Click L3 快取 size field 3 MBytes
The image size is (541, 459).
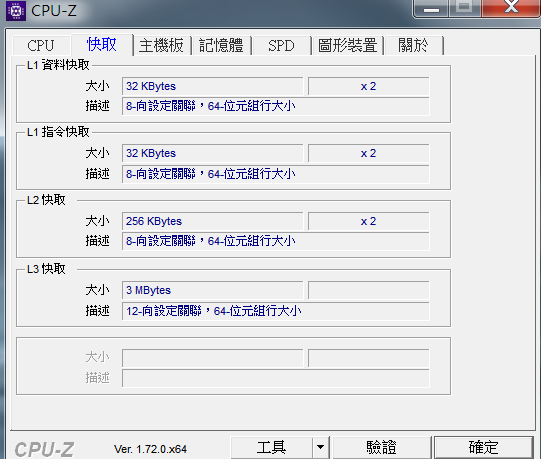coord(213,290)
